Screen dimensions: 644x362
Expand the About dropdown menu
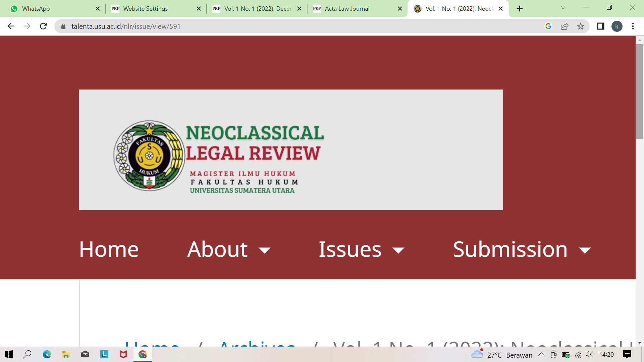pyautogui.click(x=229, y=249)
